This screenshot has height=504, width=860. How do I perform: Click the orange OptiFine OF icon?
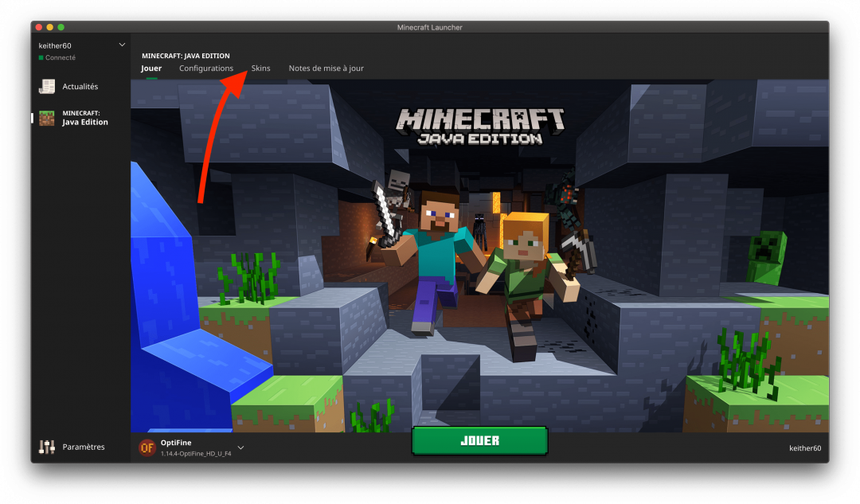147,447
